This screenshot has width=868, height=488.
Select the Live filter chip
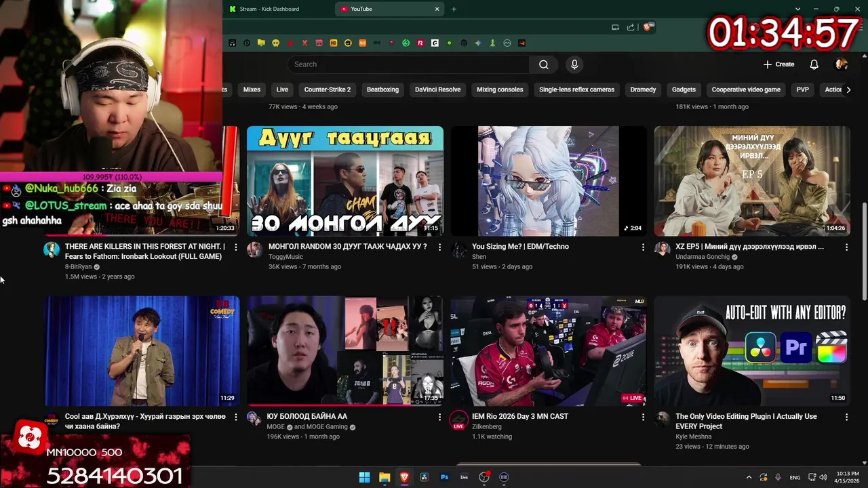coord(282,89)
